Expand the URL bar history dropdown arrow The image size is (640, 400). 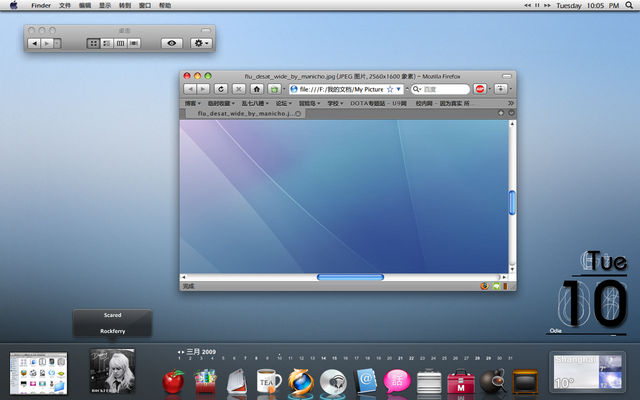click(399, 89)
